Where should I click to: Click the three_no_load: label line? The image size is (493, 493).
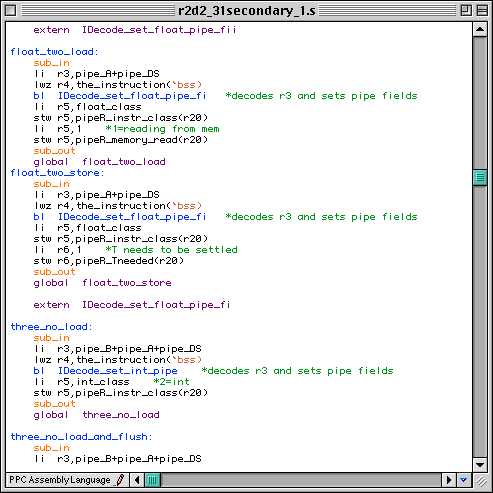[x=51, y=327]
